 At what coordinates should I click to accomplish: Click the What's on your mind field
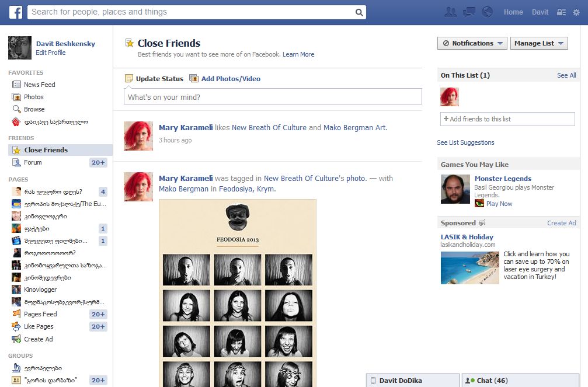(x=273, y=97)
